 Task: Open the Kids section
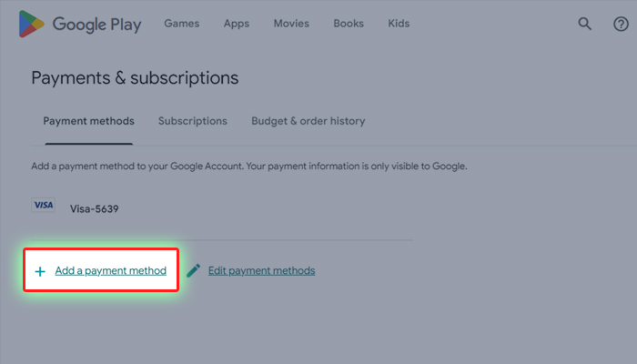399,24
